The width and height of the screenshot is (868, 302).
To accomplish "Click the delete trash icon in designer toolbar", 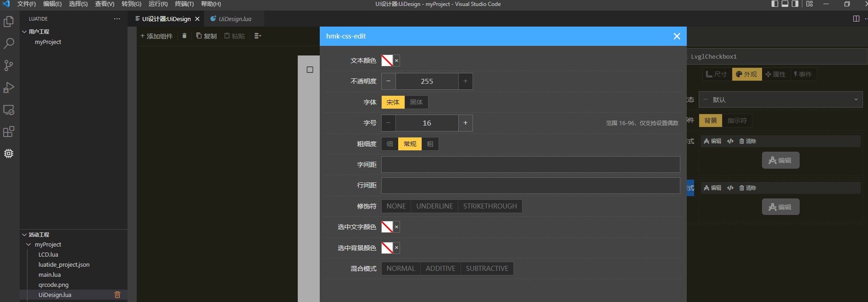I will pyautogui.click(x=184, y=36).
